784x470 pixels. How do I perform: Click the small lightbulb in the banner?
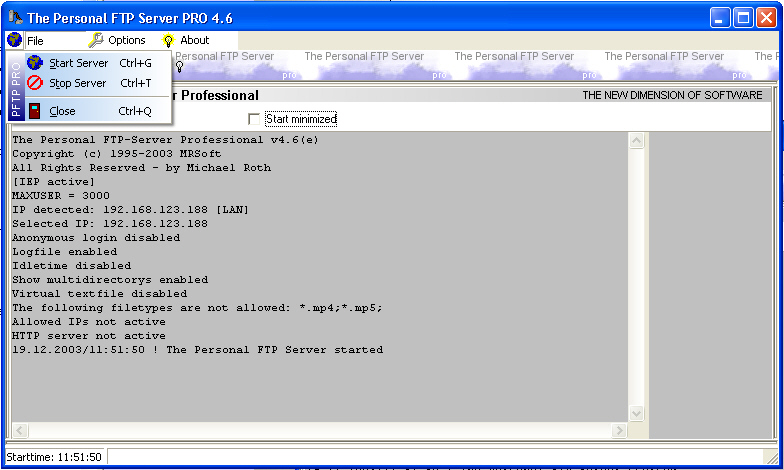tap(179, 67)
